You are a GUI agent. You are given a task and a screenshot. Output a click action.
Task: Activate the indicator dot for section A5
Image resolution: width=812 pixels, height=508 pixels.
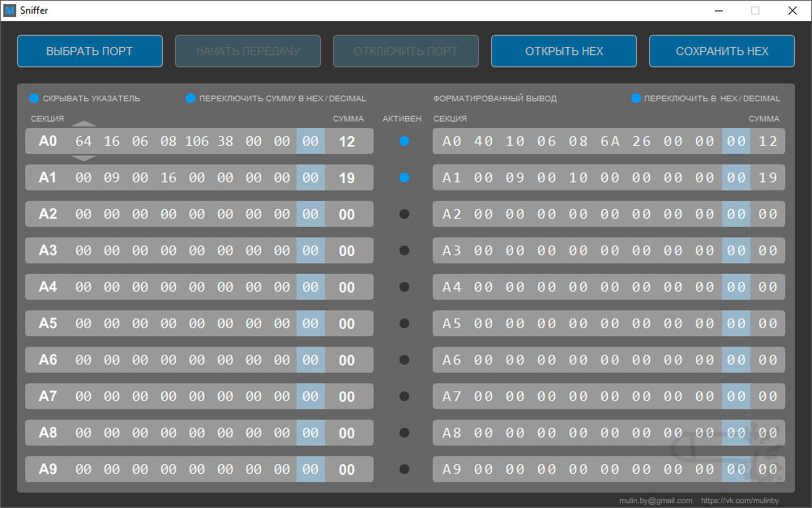404,323
